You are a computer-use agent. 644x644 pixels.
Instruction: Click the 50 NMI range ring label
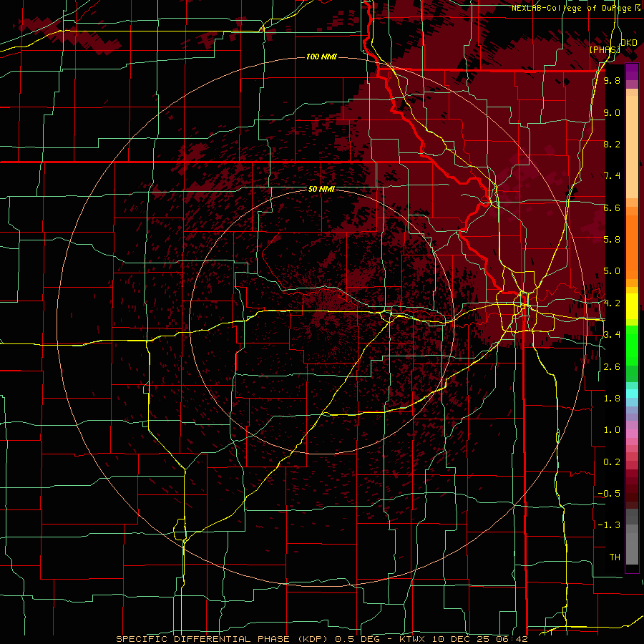pos(321,189)
